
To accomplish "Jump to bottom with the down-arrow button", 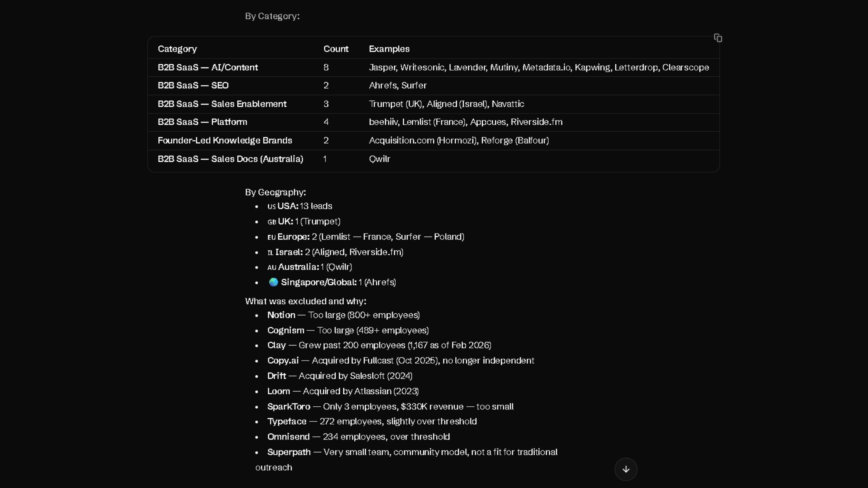I will (x=626, y=469).
